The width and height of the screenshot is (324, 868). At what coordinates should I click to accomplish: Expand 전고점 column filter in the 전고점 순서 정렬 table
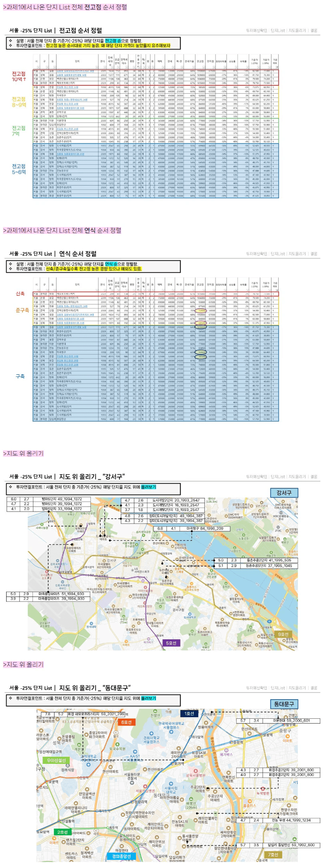click(x=204, y=67)
